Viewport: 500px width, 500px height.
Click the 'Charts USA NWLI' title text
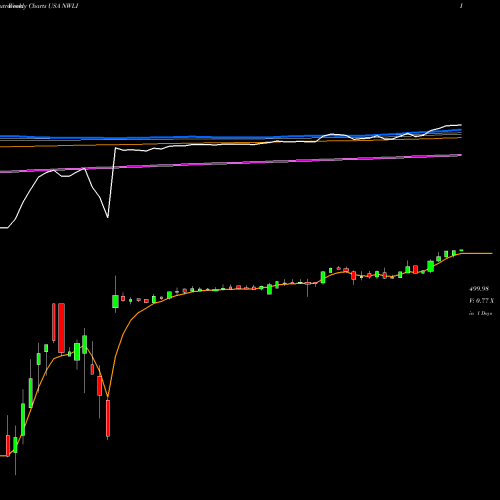pyautogui.click(x=53, y=6)
